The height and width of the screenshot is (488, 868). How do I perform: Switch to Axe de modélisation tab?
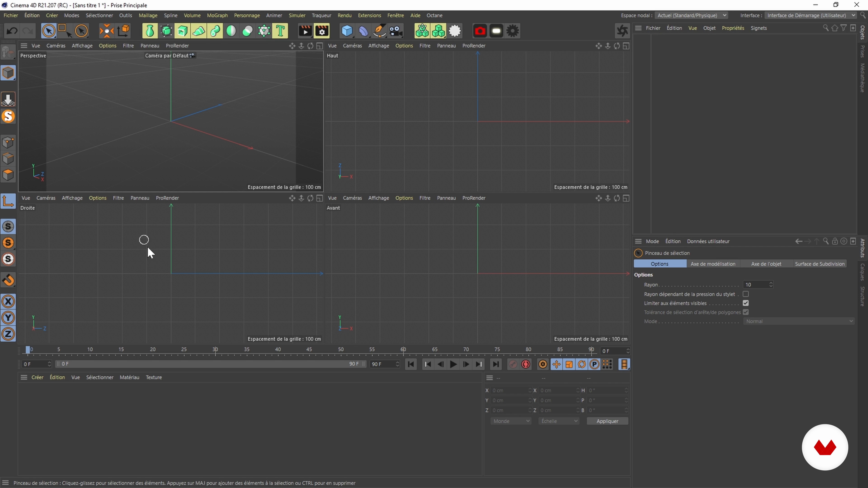click(x=713, y=264)
